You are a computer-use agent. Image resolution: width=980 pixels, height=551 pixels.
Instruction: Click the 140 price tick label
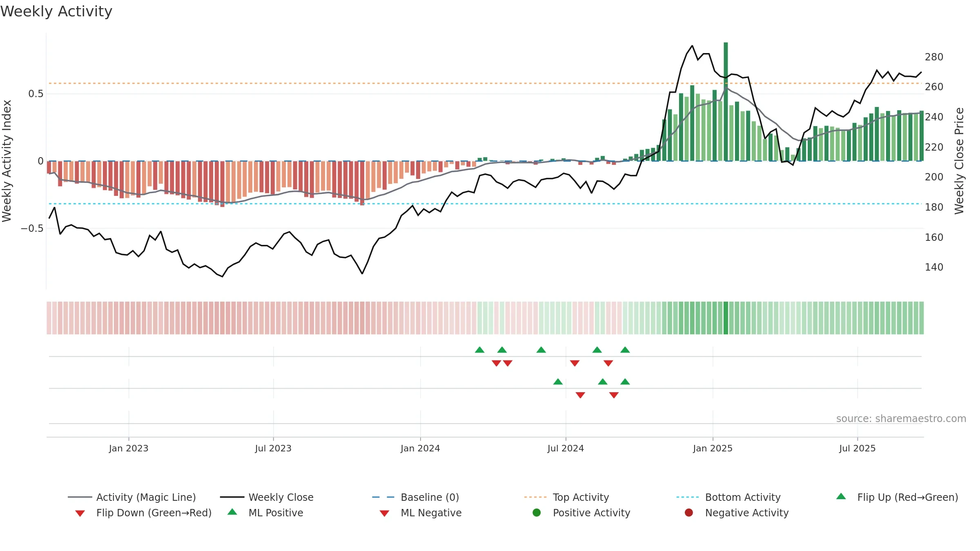tap(934, 267)
